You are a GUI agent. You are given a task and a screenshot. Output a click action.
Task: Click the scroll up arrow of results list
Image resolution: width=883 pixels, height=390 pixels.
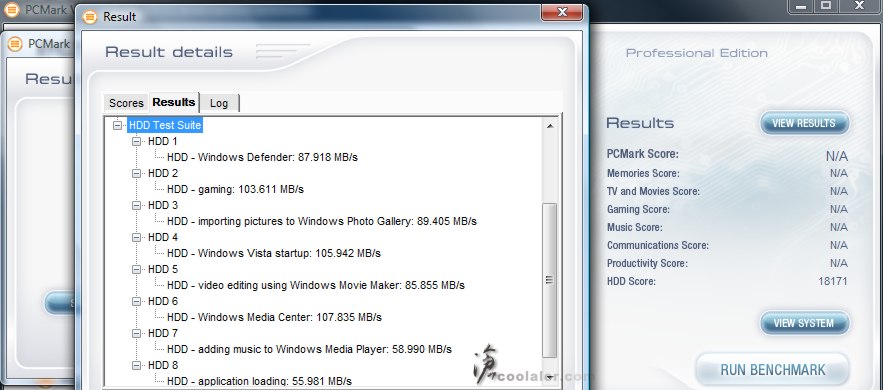coord(550,126)
